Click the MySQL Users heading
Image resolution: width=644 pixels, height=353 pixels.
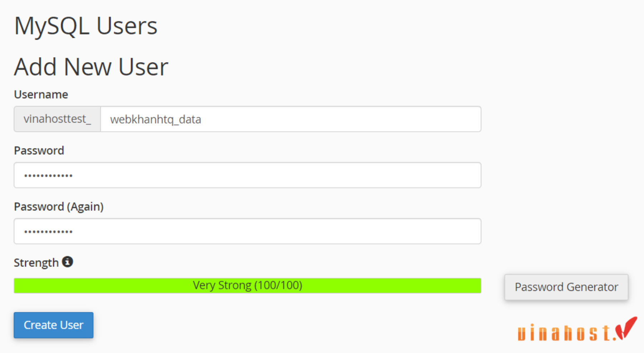[x=86, y=26]
